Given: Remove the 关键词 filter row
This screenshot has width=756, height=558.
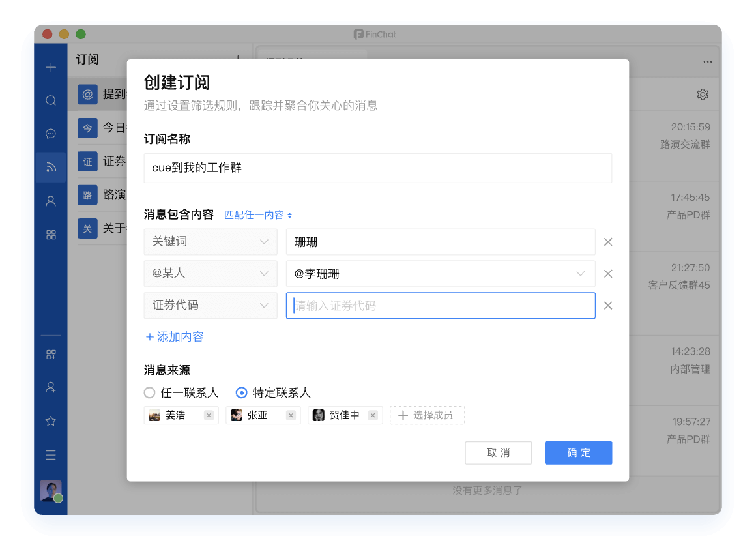Looking at the screenshot, I should pyautogui.click(x=607, y=242).
